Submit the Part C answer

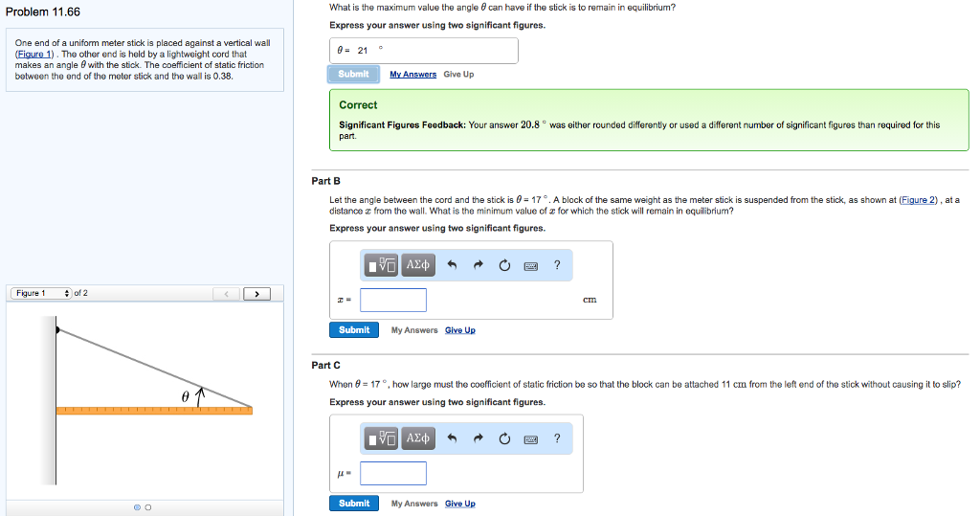pos(354,503)
